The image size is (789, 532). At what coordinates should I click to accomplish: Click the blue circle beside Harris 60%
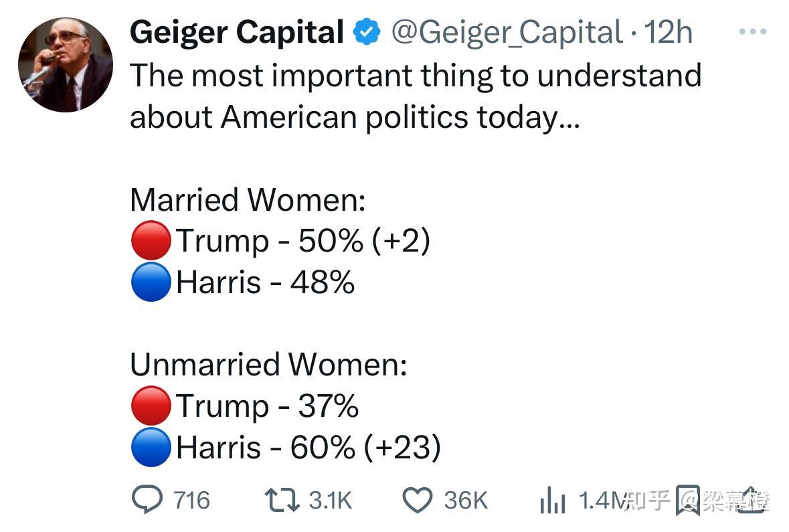click(x=151, y=447)
